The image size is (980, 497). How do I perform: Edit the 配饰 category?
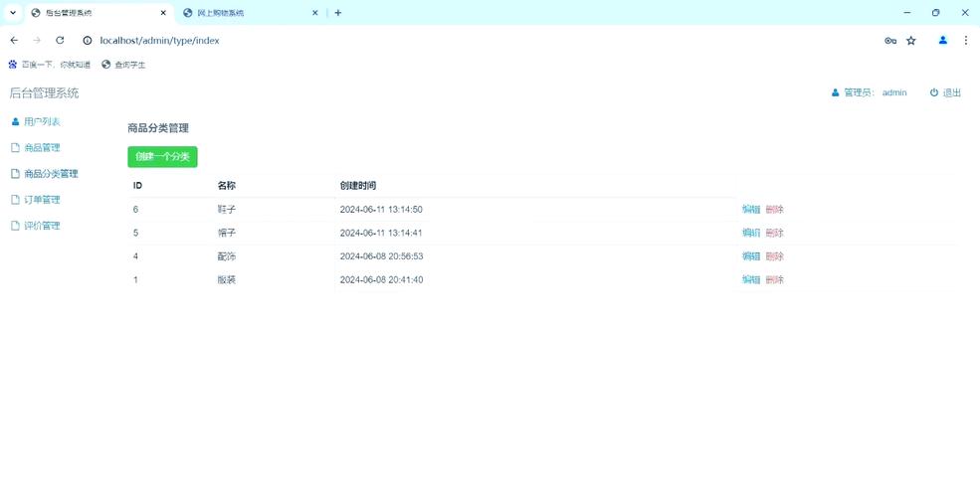pyautogui.click(x=751, y=256)
